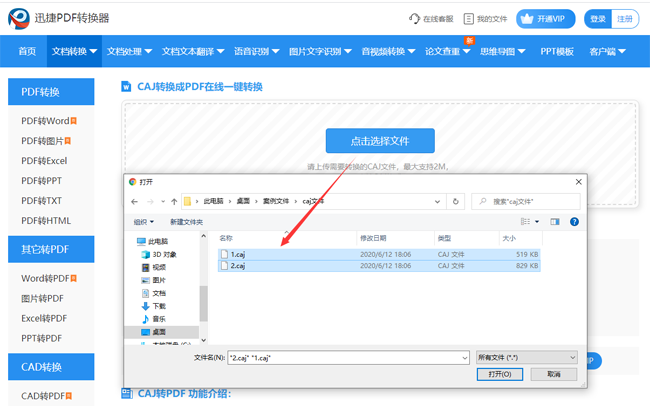The image size is (650, 406).
Task: Click the 点击选择文件 upload button
Action: click(380, 141)
